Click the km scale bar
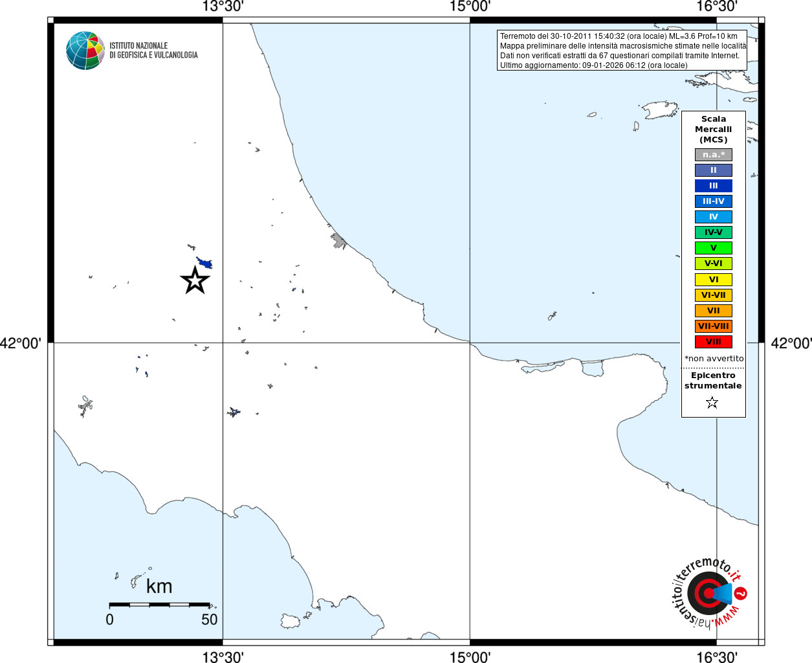 [159, 605]
